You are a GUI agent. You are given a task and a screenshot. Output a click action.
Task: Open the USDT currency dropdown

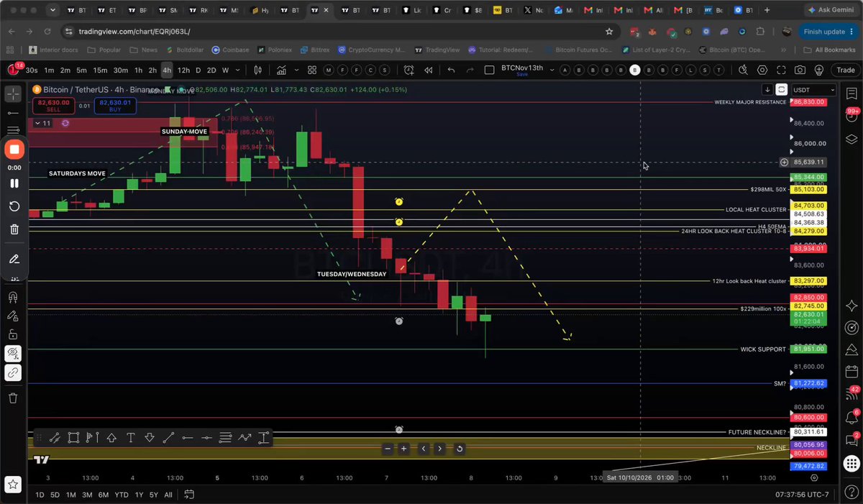coord(813,90)
